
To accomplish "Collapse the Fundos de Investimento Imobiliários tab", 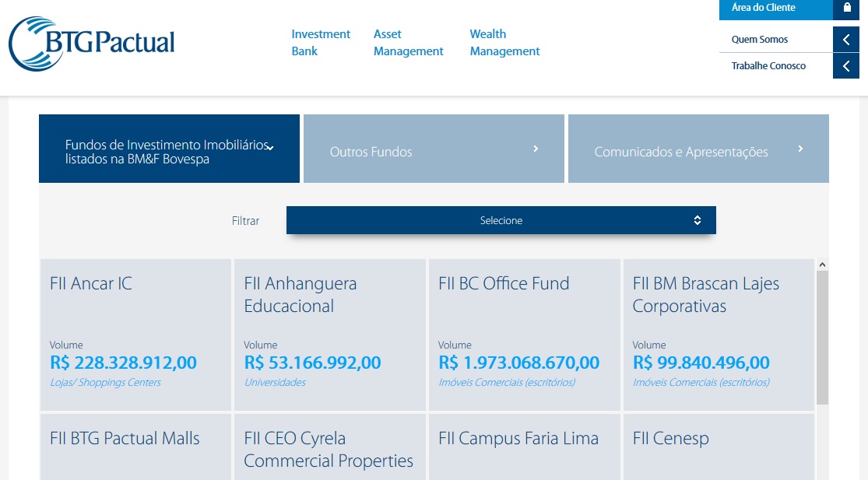I will [269, 148].
